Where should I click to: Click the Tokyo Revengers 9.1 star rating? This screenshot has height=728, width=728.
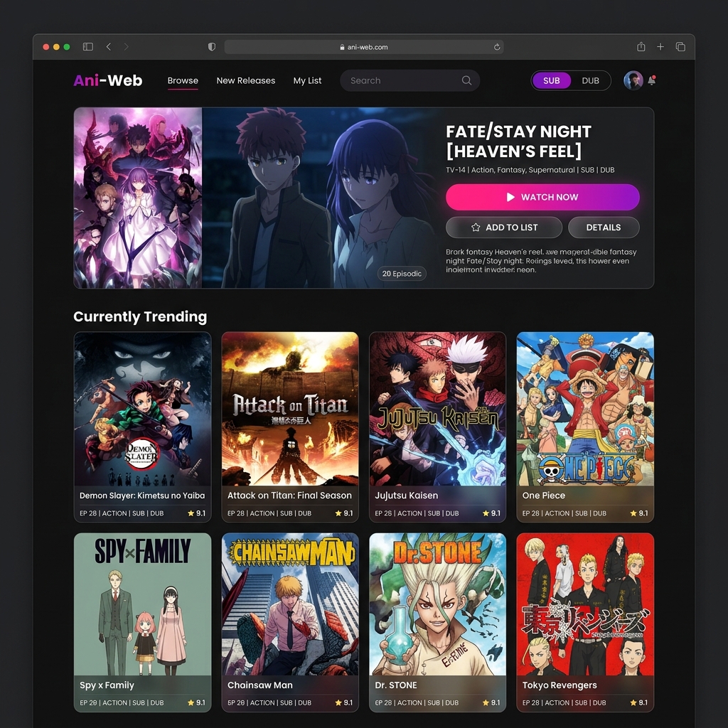point(639,703)
